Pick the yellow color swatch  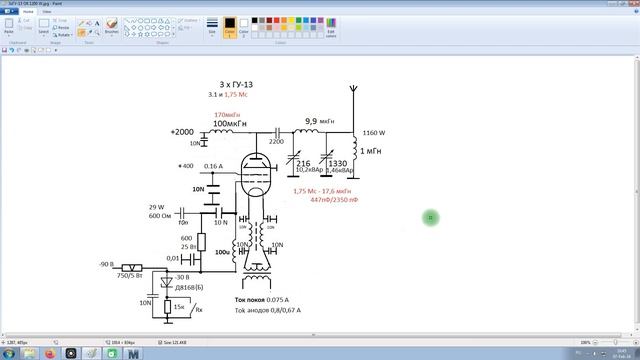click(x=291, y=20)
